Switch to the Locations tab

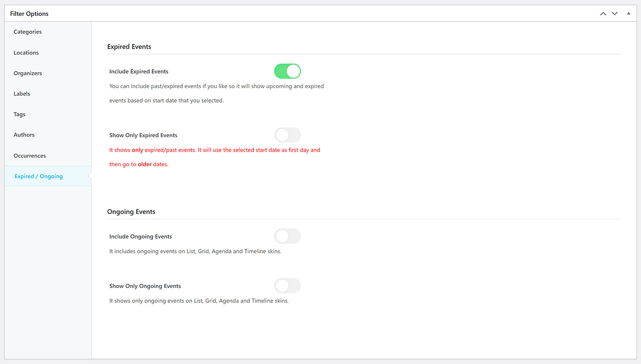click(26, 53)
